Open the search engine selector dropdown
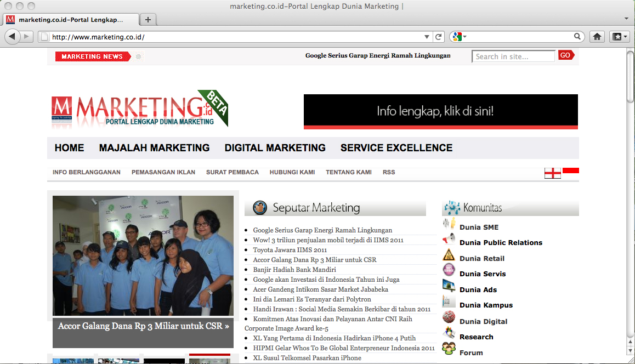 (x=465, y=37)
